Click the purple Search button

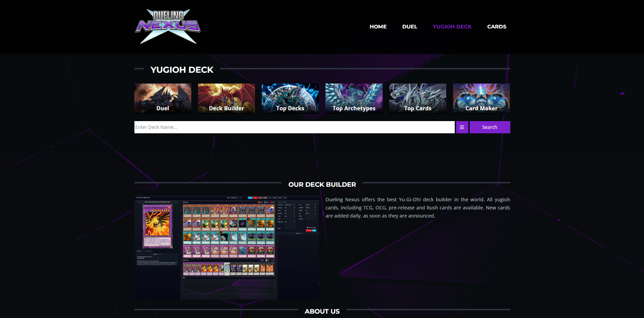click(490, 127)
